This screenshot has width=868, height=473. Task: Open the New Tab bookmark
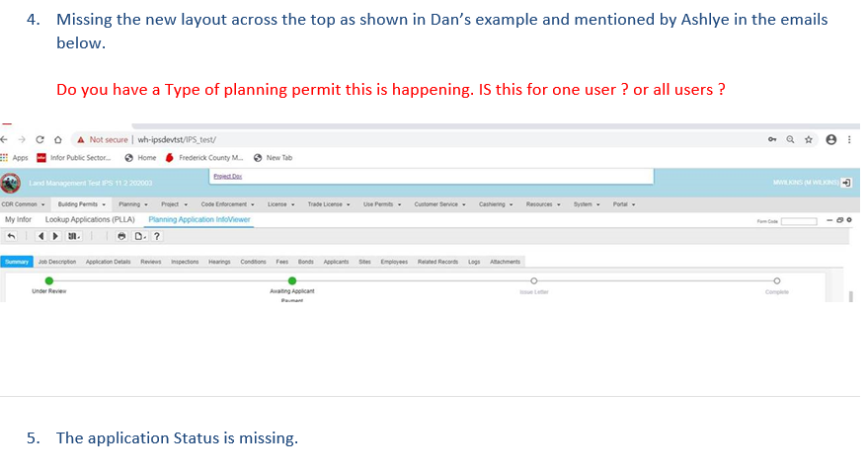(x=273, y=158)
